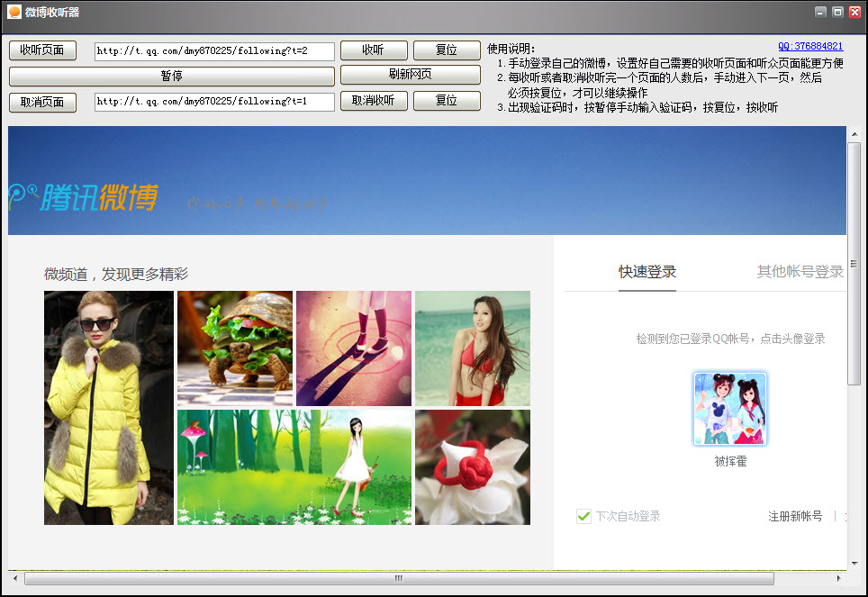Click the 取消页面 button
This screenshot has width=868, height=597.
click(x=42, y=103)
